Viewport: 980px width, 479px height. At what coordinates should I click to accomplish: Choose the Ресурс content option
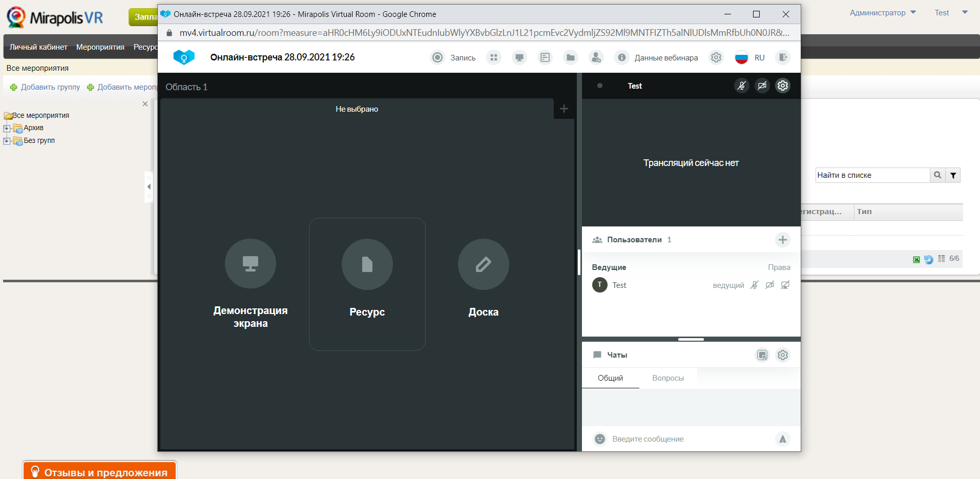367,284
